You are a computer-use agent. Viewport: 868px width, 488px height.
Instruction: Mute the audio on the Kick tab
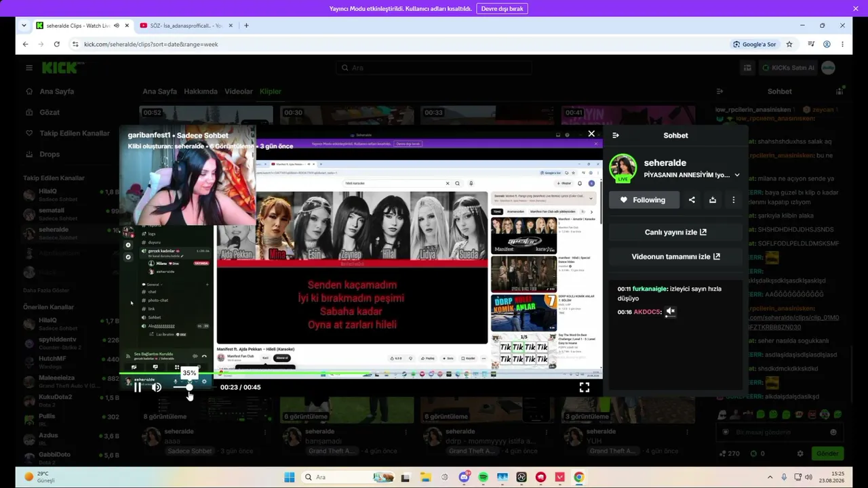coord(117,26)
